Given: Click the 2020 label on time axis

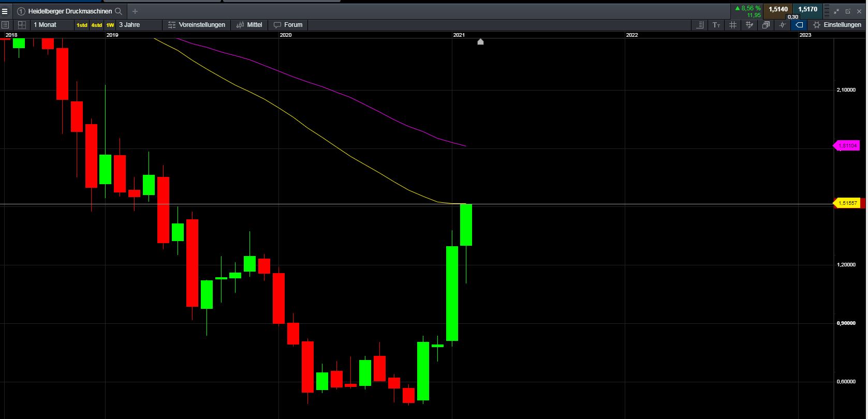Looking at the screenshot, I should pos(285,35).
